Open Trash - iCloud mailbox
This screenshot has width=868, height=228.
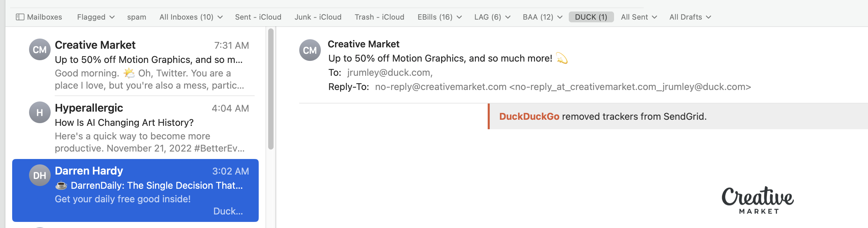click(379, 17)
